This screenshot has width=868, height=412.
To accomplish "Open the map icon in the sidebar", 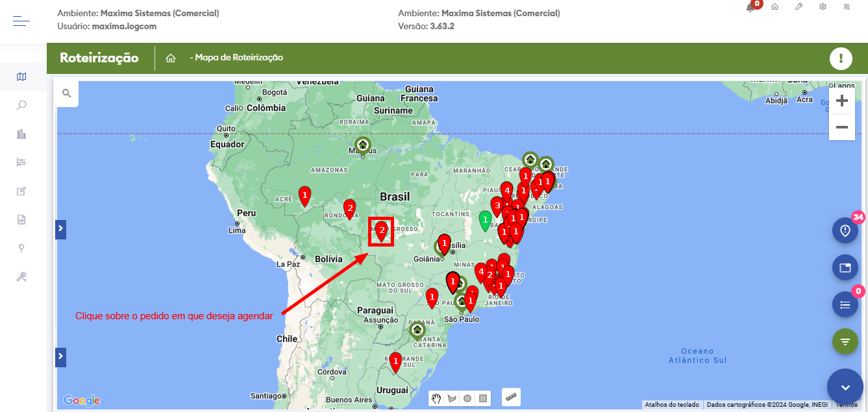I will point(21,77).
